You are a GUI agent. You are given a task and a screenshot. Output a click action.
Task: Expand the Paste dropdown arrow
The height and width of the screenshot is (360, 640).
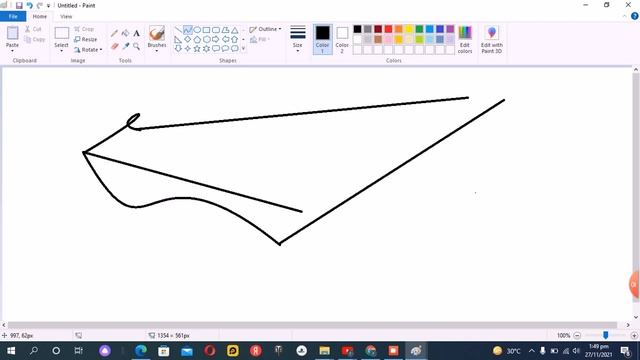click(x=12, y=51)
